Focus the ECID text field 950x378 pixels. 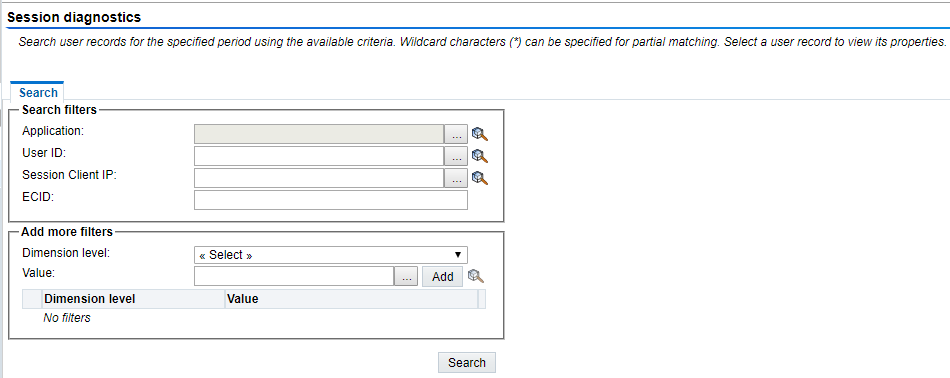pos(331,200)
